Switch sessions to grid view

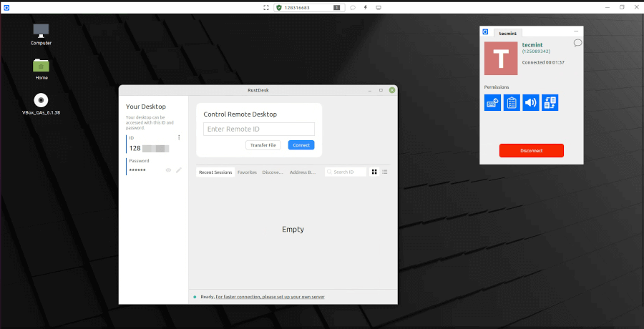374,172
